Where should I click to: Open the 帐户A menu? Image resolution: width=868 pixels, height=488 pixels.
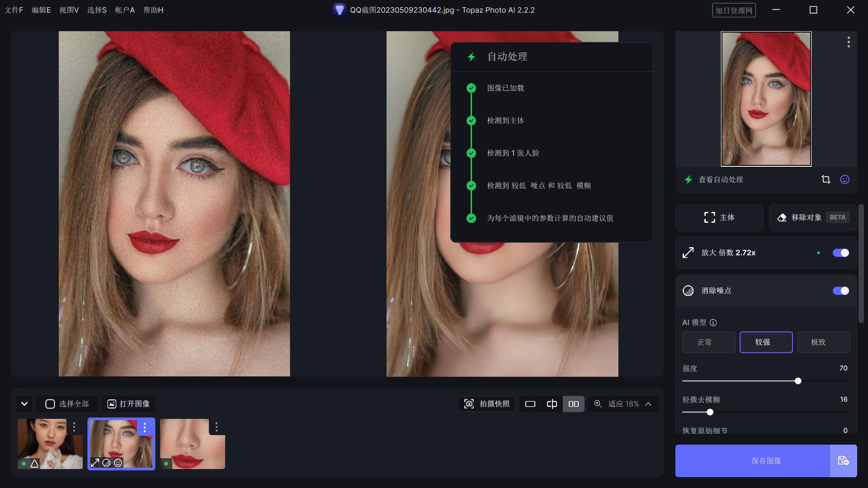(x=125, y=10)
